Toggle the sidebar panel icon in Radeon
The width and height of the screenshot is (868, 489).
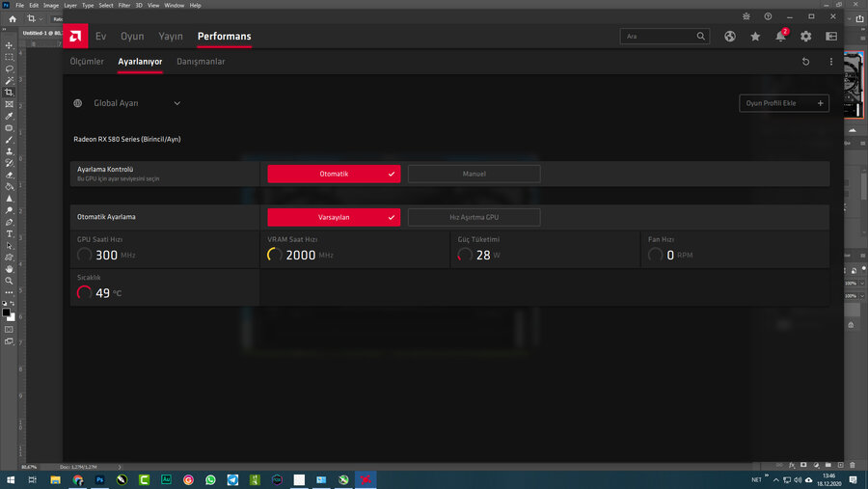(831, 36)
